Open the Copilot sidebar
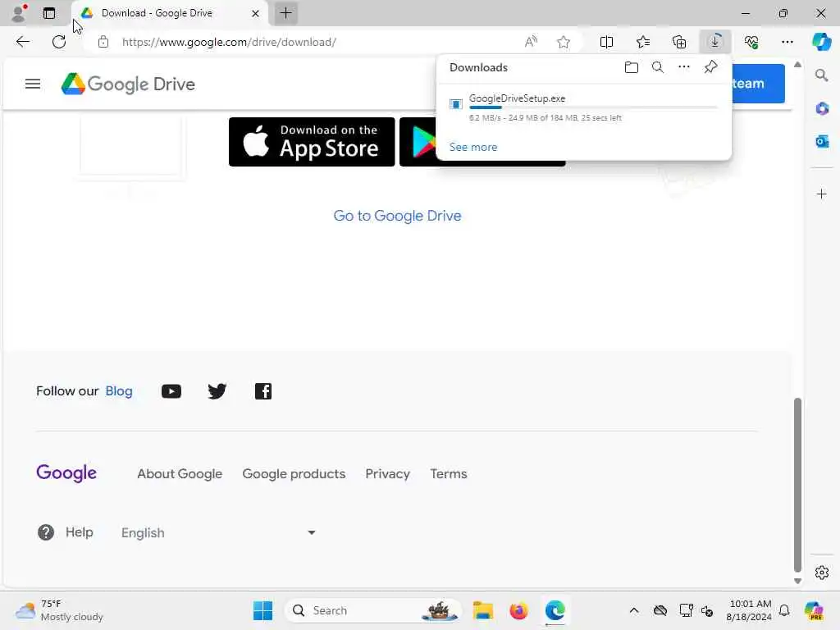 coord(821,42)
